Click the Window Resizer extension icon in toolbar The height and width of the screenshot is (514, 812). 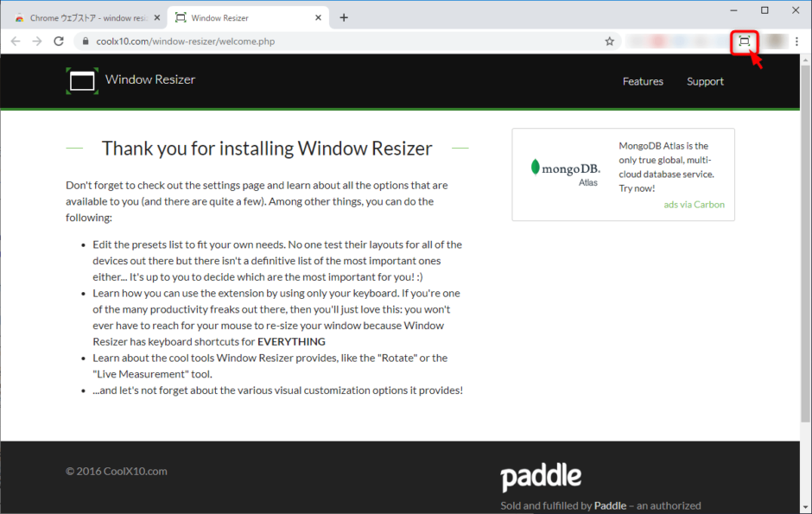click(x=745, y=41)
